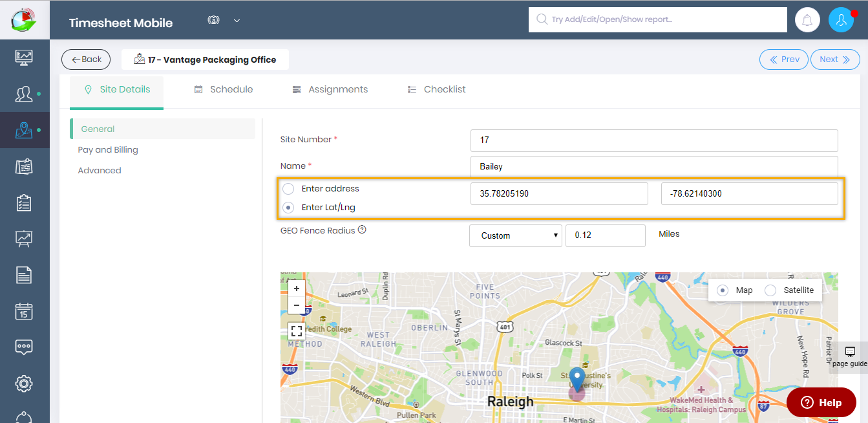868x423 pixels.
Task: Open the presentation chart icon in sidebar
Action: point(24,239)
